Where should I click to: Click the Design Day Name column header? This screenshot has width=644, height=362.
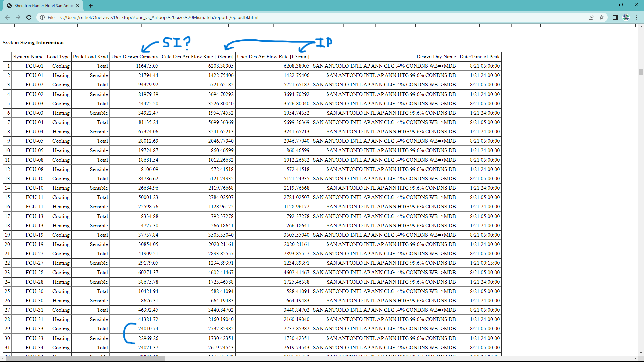[x=436, y=57]
